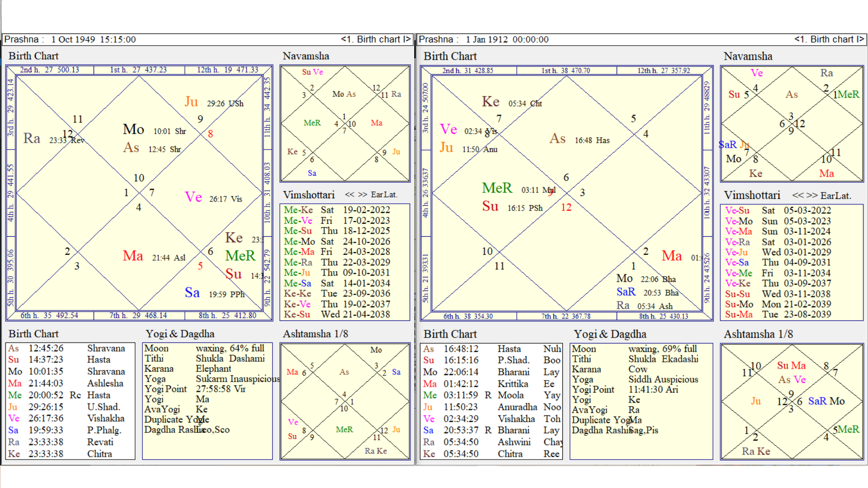Select the Ve-Me row dated 03-11-2034
This screenshot has width=868, height=488.
click(x=778, y=273)
